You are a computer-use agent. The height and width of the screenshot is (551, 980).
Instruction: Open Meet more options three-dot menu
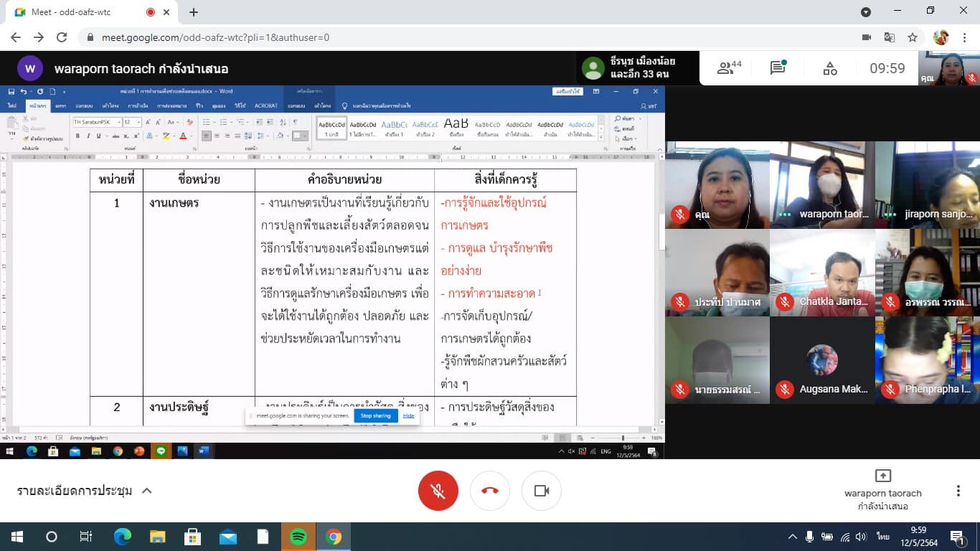click(958, 491)
